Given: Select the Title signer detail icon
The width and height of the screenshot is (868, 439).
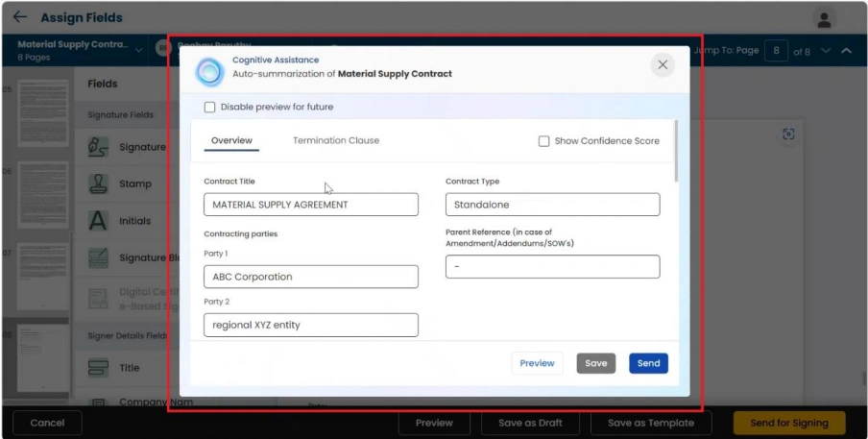Looking at the screenshot, I should tap(98, 368).
